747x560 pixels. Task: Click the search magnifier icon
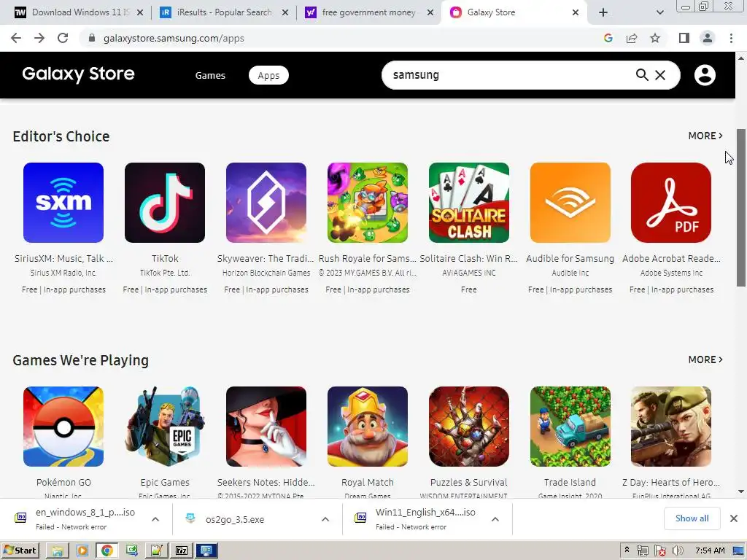642,75
